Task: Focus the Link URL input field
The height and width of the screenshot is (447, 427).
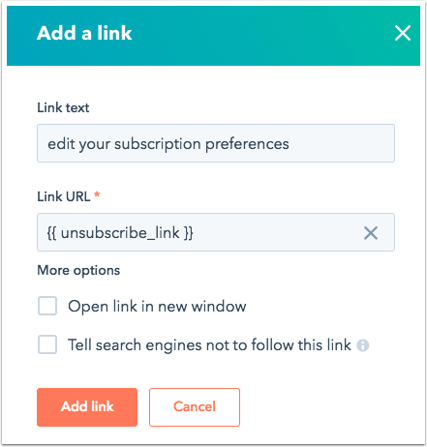Action: pos(216,232)
